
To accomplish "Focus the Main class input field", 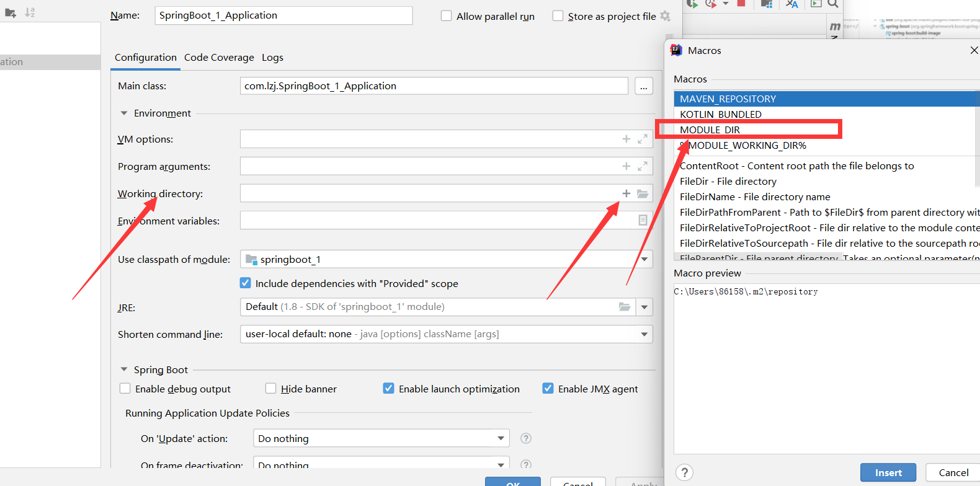I will pos(434,86).
